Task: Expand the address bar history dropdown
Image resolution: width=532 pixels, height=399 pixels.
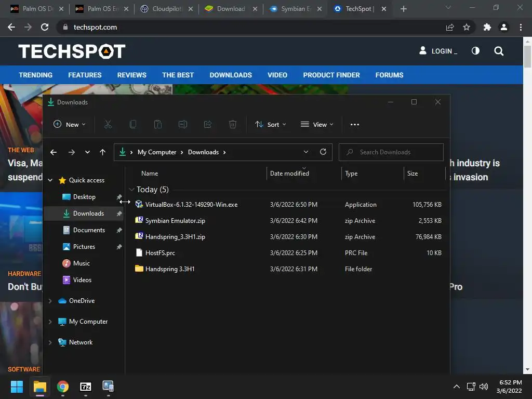Action: (305, 152)
